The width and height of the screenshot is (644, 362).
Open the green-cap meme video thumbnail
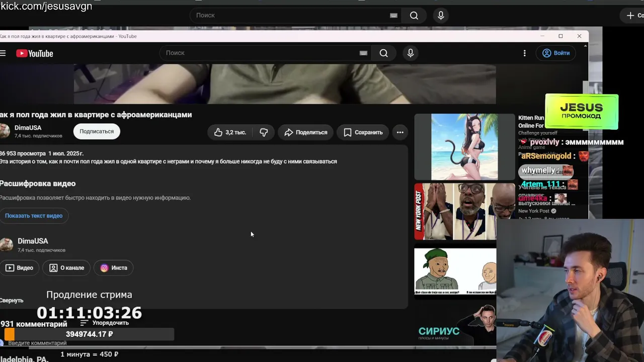click(x=455, y=271)
